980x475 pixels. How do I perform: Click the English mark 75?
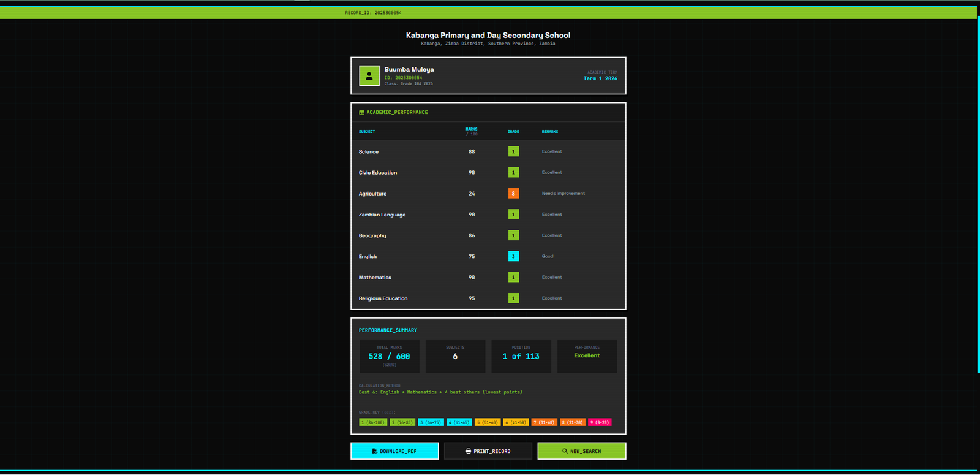(472, 256)
